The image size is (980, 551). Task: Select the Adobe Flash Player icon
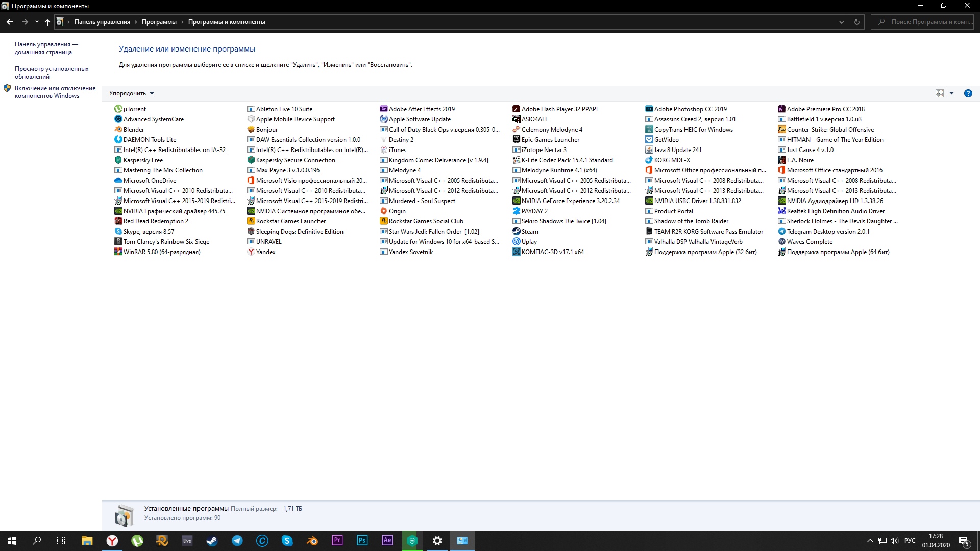(517, 109)
